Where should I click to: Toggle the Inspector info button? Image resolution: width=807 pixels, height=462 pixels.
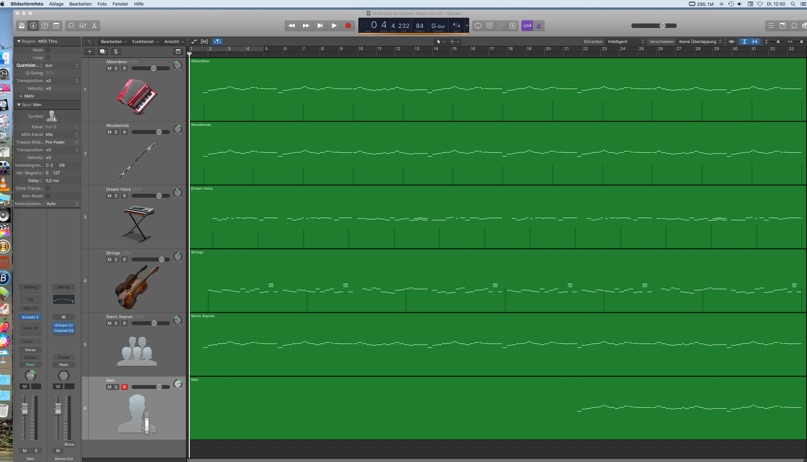click(x=33, y=25)
